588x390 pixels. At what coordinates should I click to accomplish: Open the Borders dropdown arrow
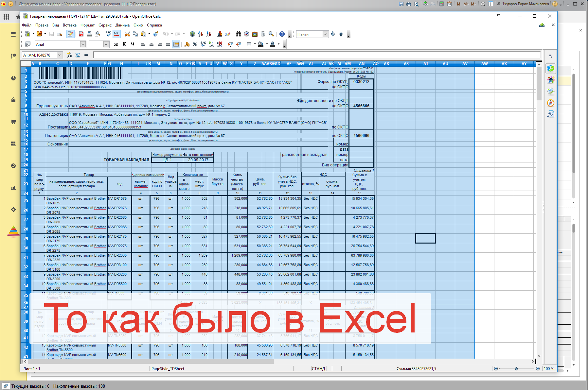click(x=254, y=44)
